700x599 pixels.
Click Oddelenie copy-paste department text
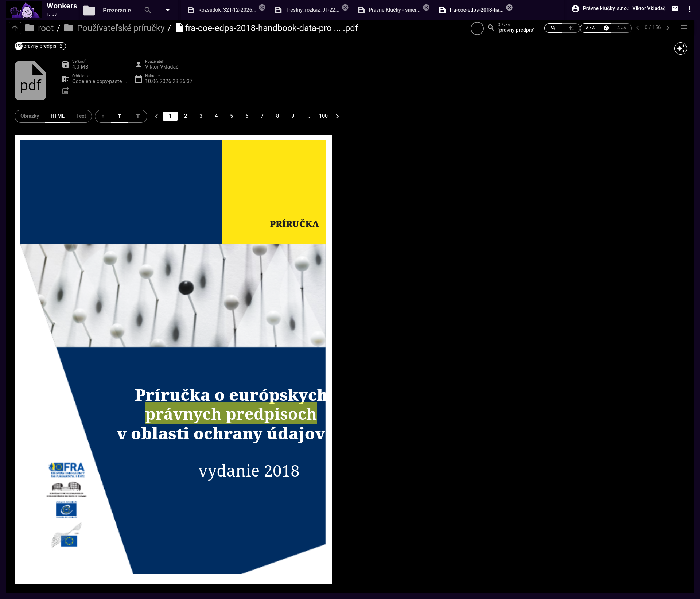pyautogui.click(x=99, y=81)
